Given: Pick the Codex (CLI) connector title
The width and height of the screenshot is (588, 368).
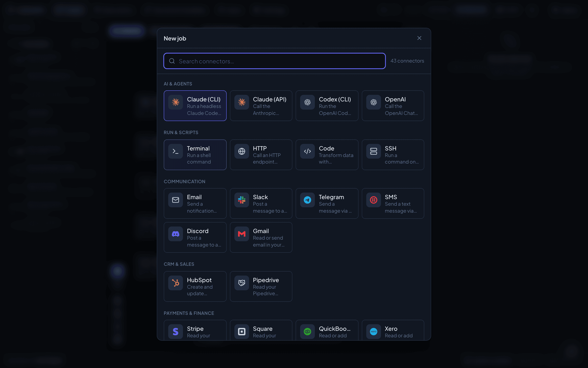Looking at the screenshot, I should pyautogui.click(x=335, y=99).
